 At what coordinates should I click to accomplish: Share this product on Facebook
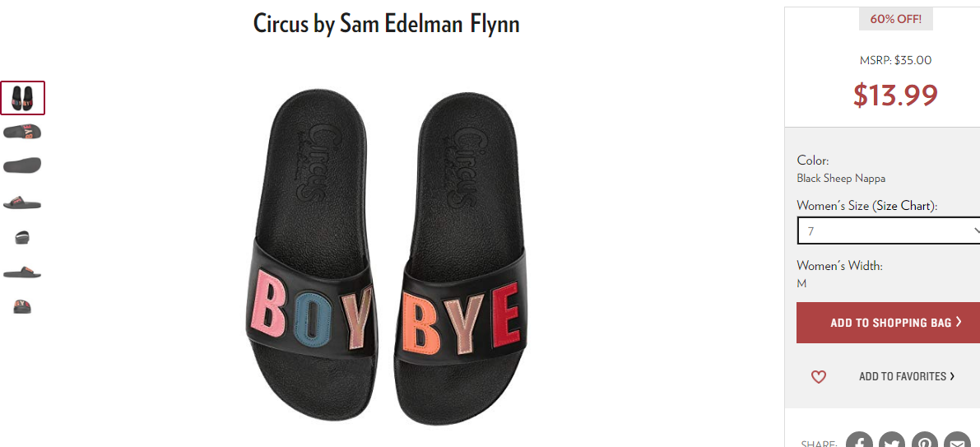859,441
